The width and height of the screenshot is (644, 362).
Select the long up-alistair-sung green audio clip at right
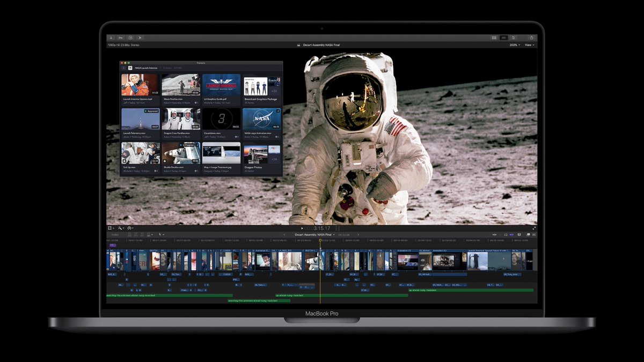pos(471,290)
